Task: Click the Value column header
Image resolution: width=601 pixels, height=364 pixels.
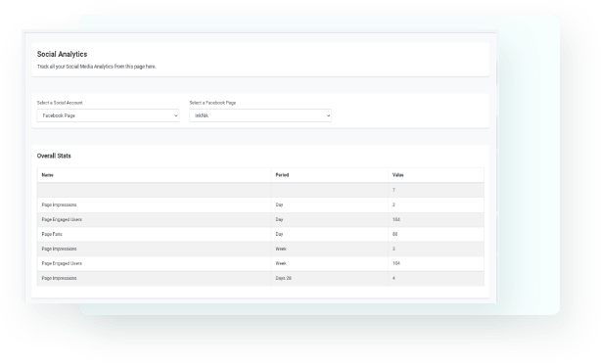Action: coord(397,175)
